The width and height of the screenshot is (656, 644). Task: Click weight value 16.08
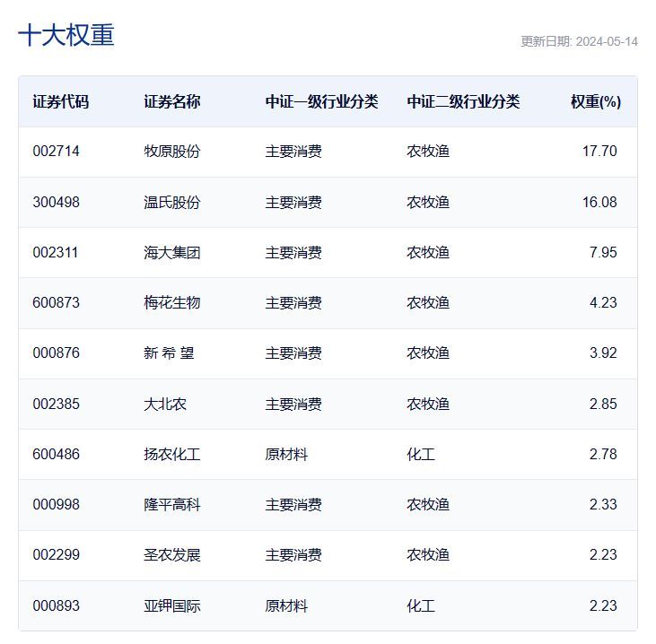click(599, 202)
